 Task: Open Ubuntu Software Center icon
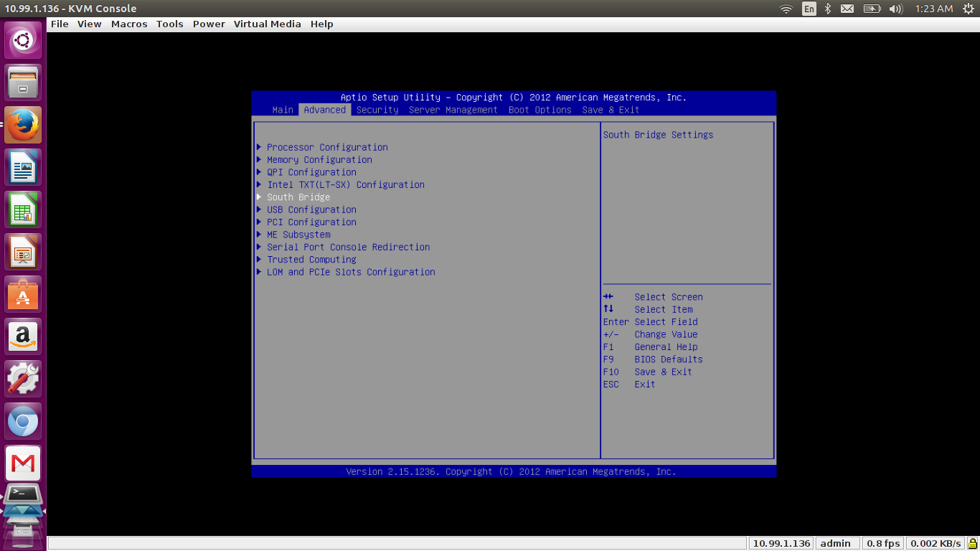tap(23, 294)
